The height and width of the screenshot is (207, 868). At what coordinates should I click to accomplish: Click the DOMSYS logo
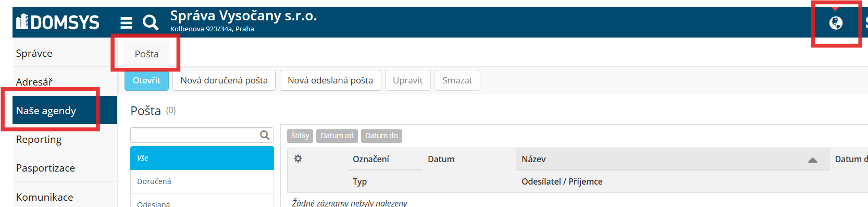(x=57, y=22)
